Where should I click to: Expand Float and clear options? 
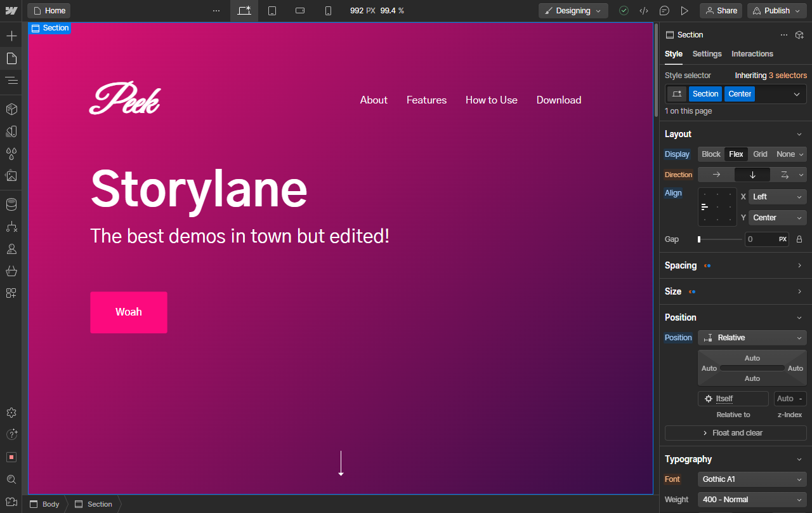pyautogui.click(x=736, y=433)
